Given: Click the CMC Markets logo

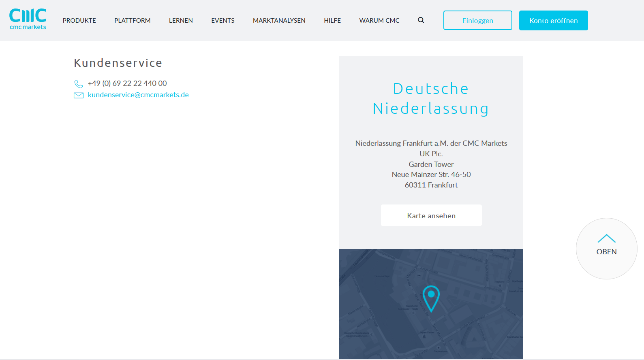Looking at the screenshot, I should point(28,19).
